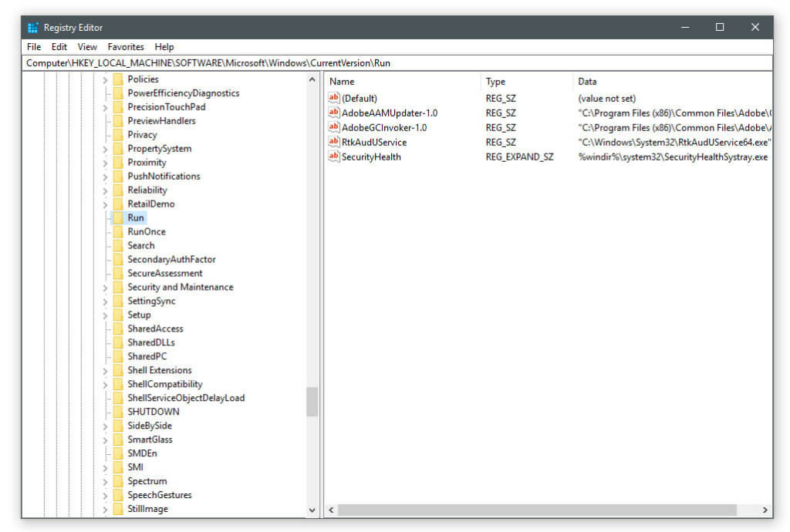The height and width of the screenshot is (532, 790).
Task: Open the Edit menu
Action: point(59,47)
